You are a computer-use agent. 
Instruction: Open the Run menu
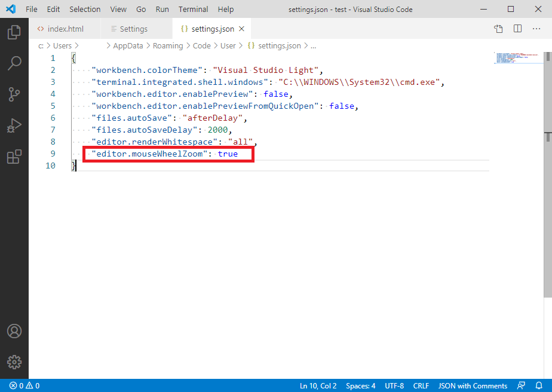tap(162, 9)
